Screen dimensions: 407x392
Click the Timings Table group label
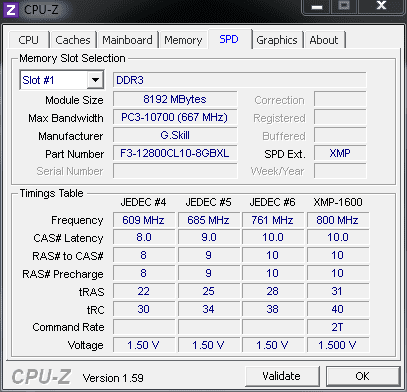click(x=51, y=193)
